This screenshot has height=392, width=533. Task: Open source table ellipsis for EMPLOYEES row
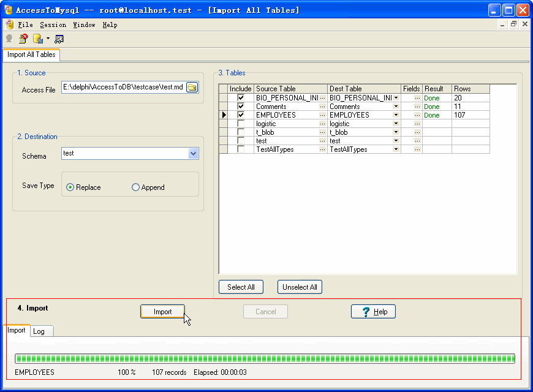pyautogui.click(x=323, y=115)
